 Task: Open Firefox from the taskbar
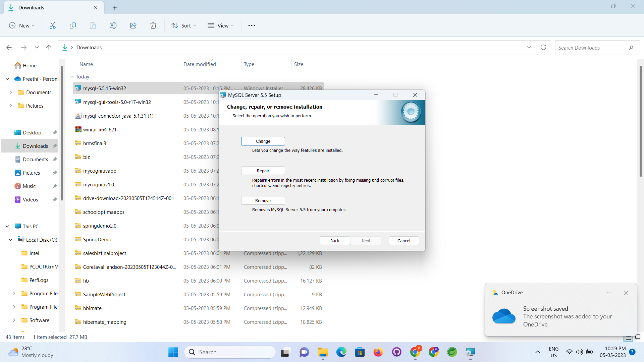(378, 352)
